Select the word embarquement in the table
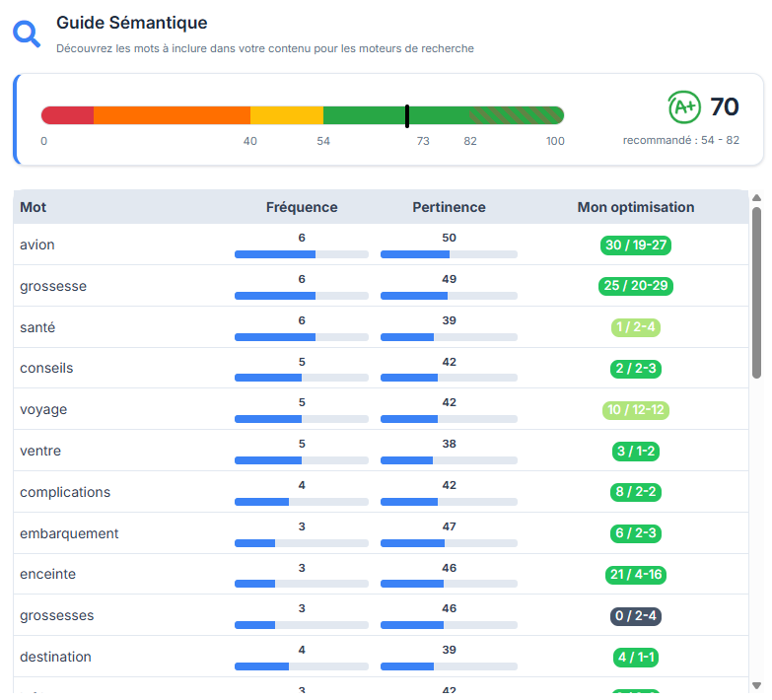Screen dimensions: 772x700 69,534
